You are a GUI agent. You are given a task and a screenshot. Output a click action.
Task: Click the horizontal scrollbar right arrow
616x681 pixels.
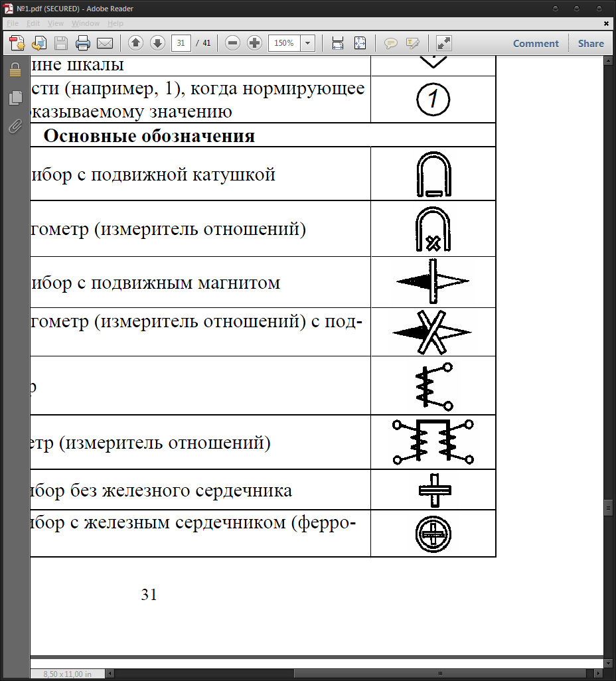click(x=599, y=674)
